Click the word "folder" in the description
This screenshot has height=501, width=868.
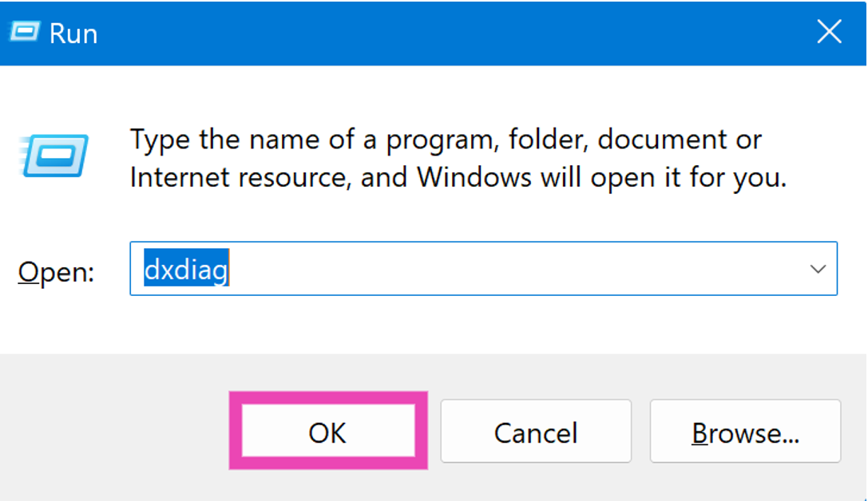[x=541, y=140]
